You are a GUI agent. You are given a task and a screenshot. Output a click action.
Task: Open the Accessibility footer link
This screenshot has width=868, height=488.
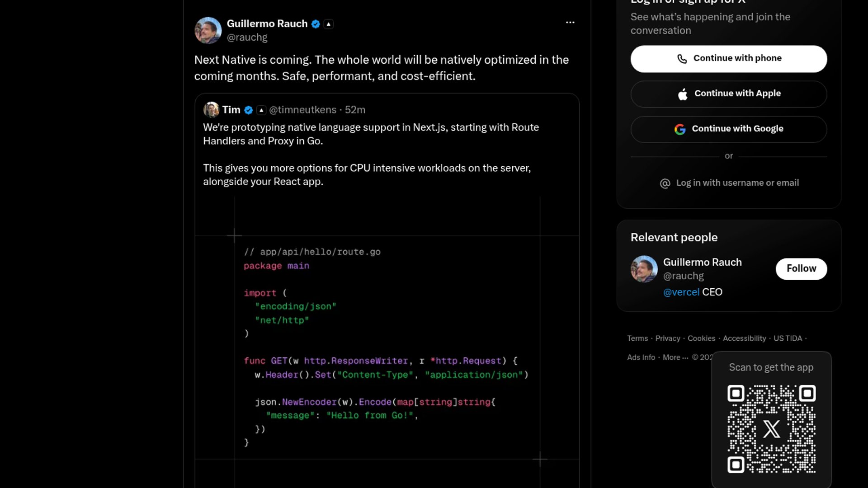pos(744,338)
